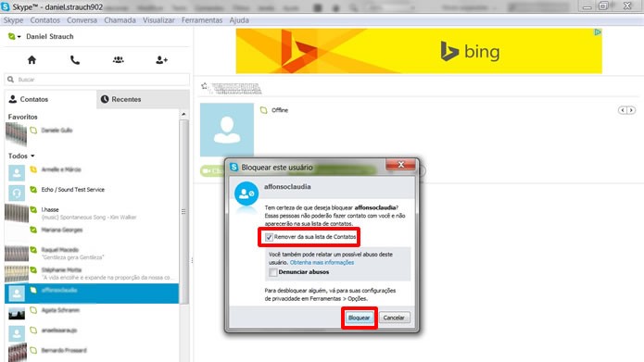644x362 pixels.
Task: Enable the Denunciar abusos checkbox
Action: coord(272,272)
